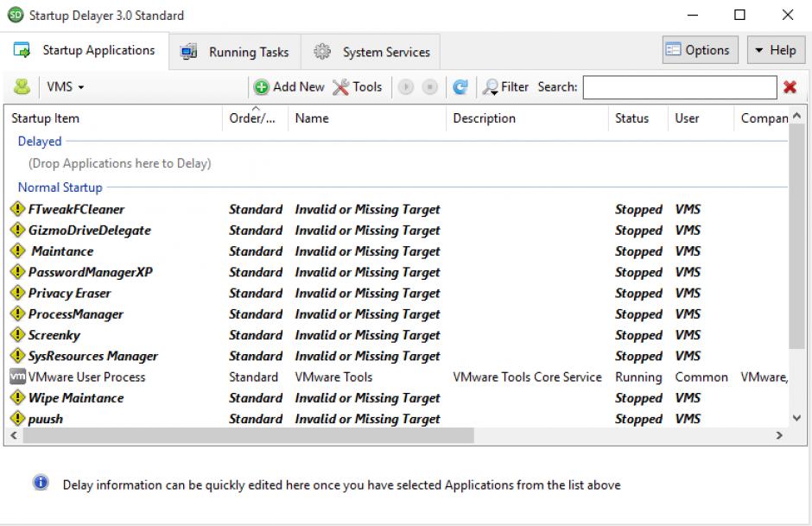Sort by the Description column header
812x526 pixels.
pos(527,118)
